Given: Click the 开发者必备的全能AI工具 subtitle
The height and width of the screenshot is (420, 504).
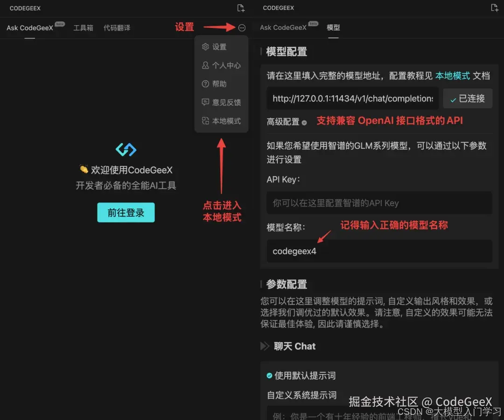Looking at the screenshot, I should 126,185.
